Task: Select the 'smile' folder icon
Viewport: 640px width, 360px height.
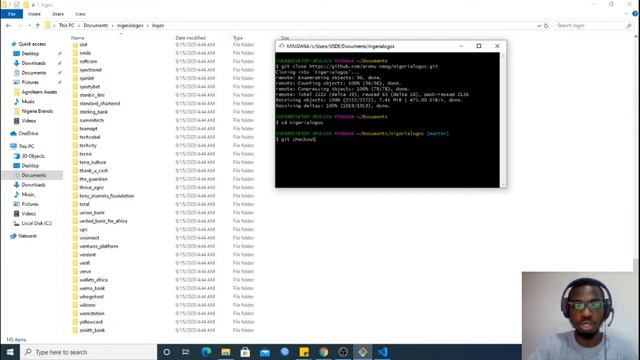Action: pyautogui.click(x=75, y=53)
